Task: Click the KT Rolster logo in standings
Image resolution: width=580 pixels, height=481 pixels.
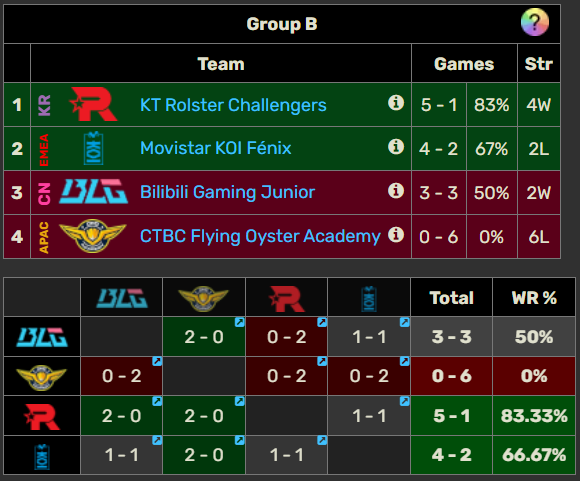Action: tap(94, 104)
